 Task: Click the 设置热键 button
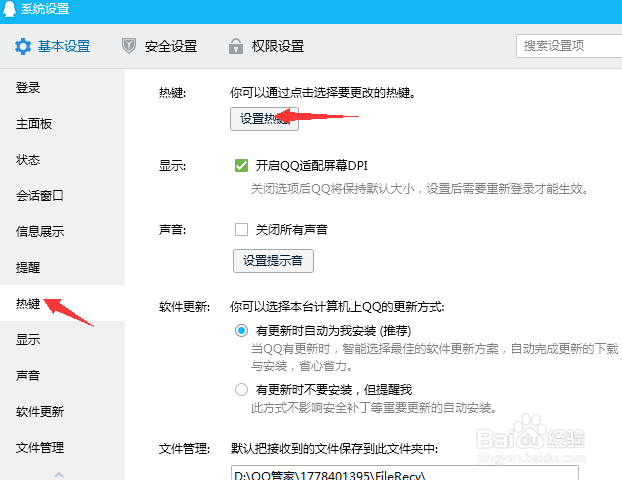click(264, 119)
